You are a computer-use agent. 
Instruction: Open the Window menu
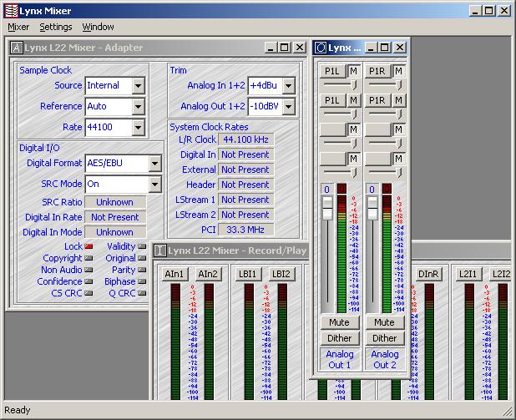(x=98, y=27)
